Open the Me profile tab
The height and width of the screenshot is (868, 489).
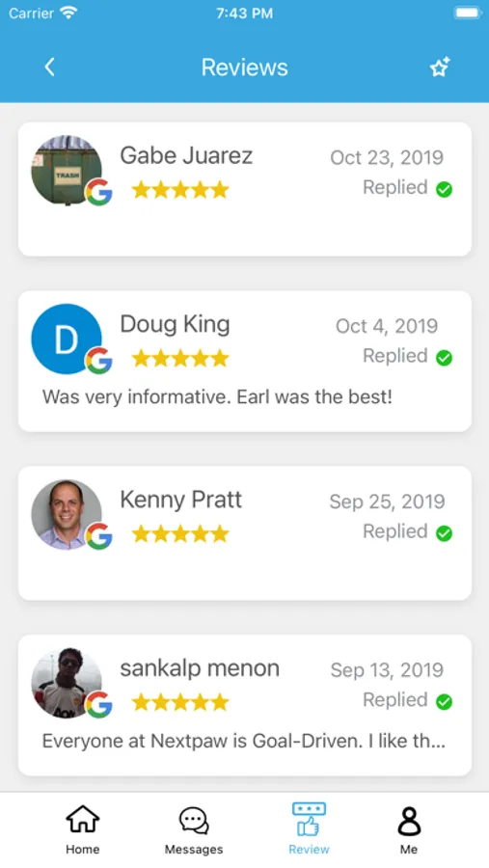409,829
